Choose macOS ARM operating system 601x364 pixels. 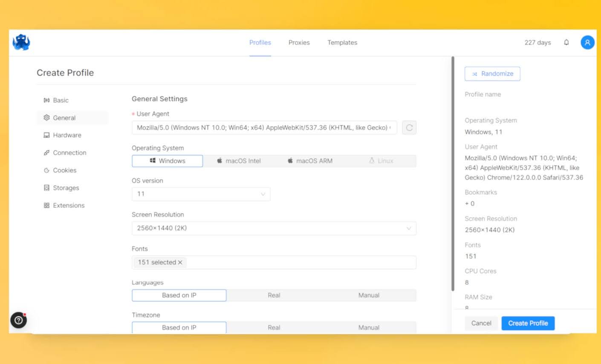click(x=310, y=161)
